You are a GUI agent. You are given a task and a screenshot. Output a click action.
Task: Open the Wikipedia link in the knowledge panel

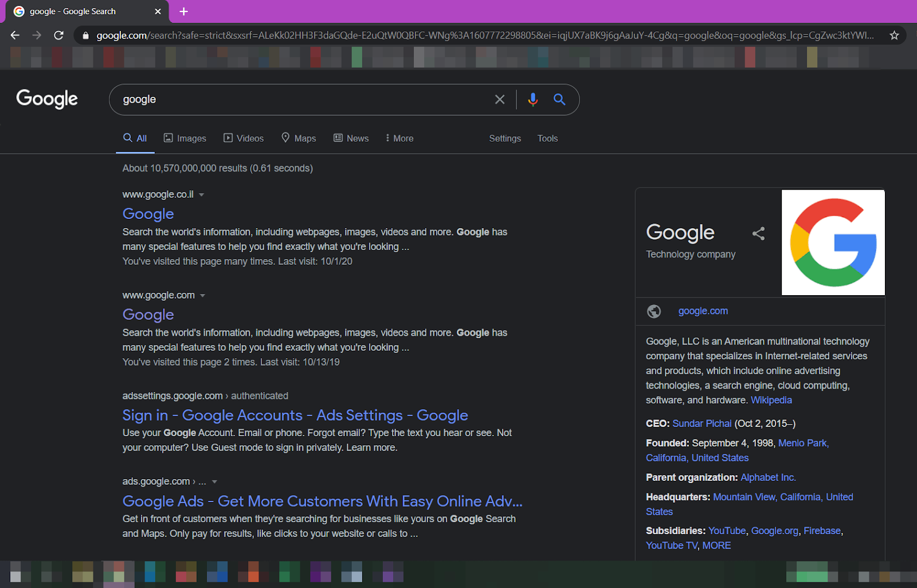(771, 400)
